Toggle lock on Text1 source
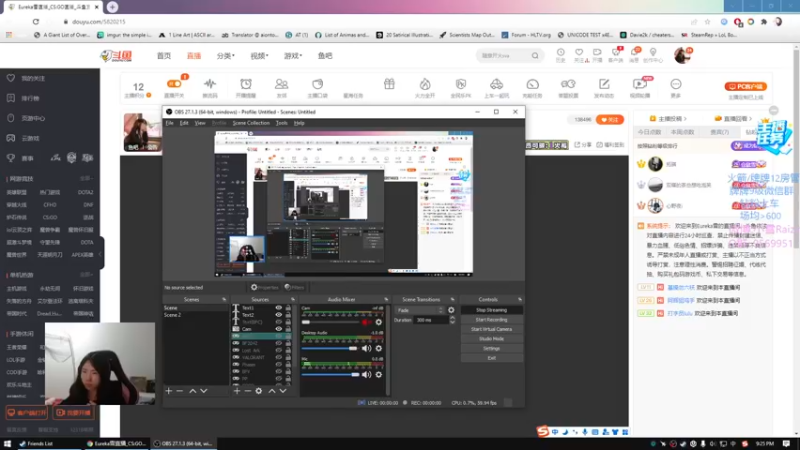The width and height of the screenshot is (800, 450). pos(288,308)
